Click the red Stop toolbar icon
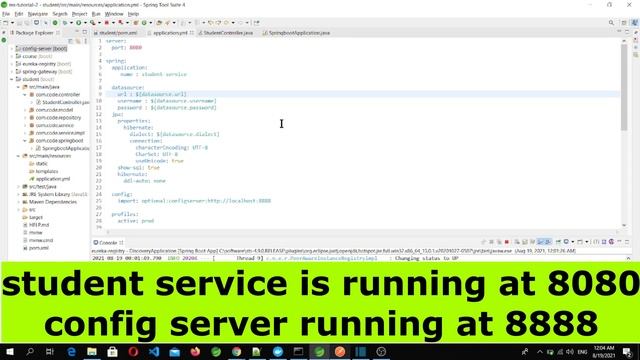 [x=107, y=23]
